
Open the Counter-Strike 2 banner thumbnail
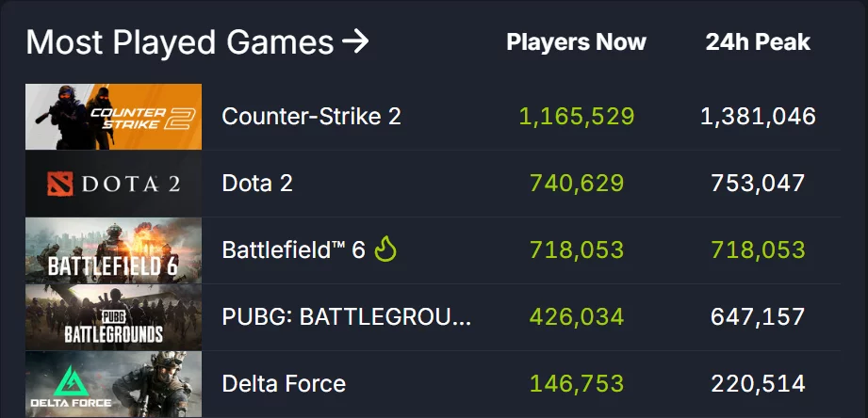click(113, 117)
